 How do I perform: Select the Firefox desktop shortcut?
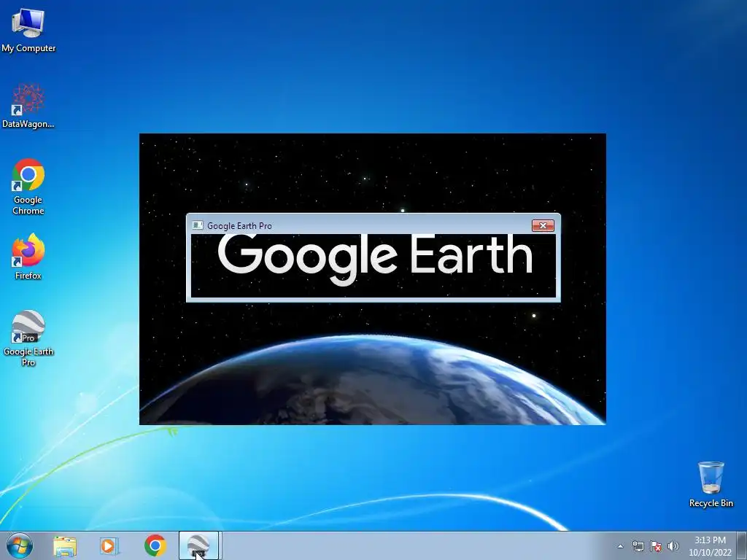[28, 256]
